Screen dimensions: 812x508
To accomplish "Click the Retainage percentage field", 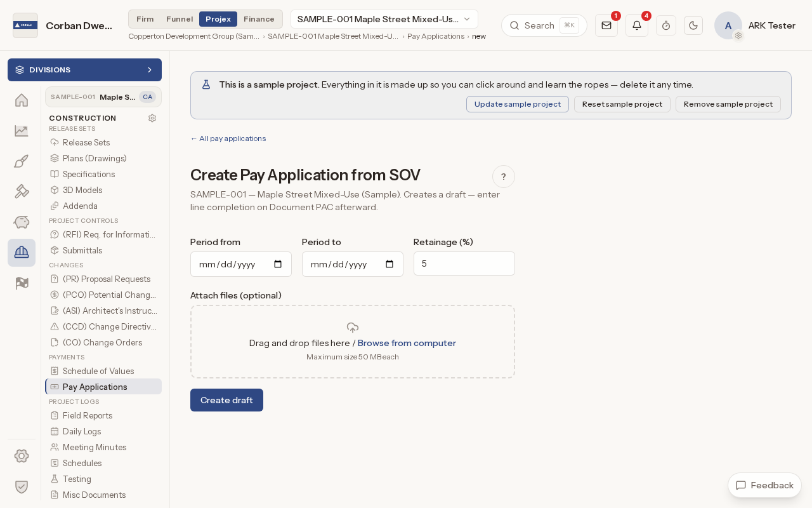I will click(x=464, y=264).
